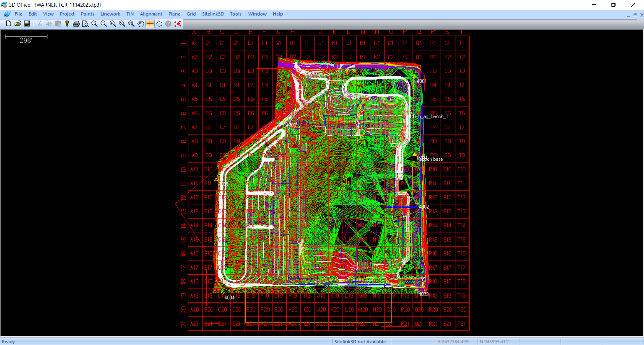Click the red points node icon
Screen dimensions: 644x345
178,24
